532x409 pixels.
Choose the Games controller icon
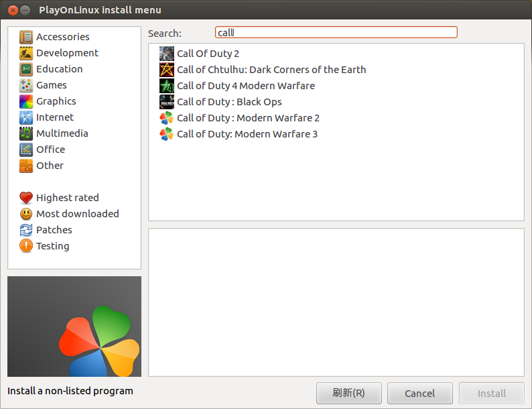[26, 85]
